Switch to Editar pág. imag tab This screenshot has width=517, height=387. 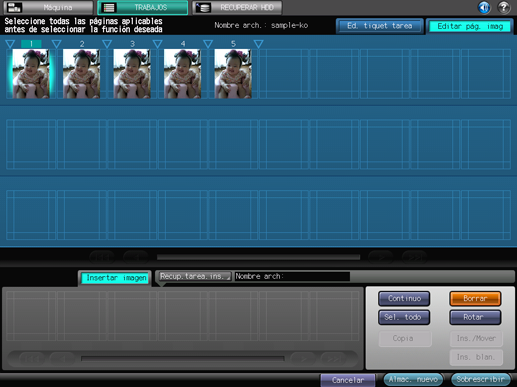tap(470, 26)
